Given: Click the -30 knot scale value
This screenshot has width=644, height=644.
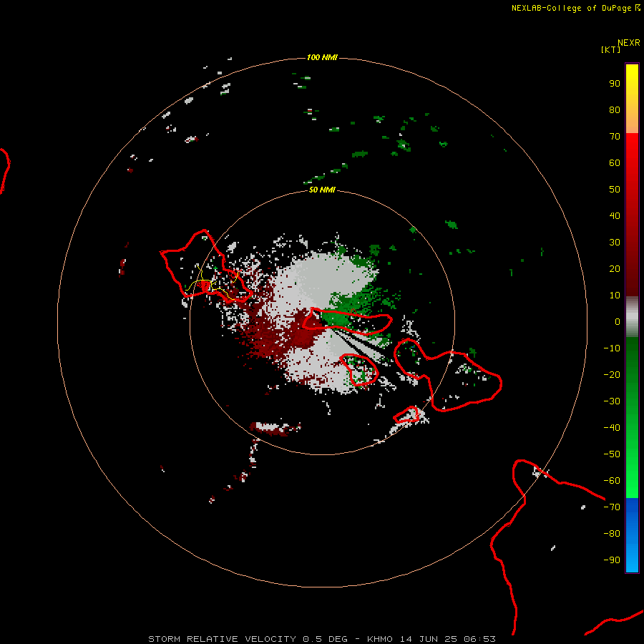Looking at the screenshot, I should [612, 401].
